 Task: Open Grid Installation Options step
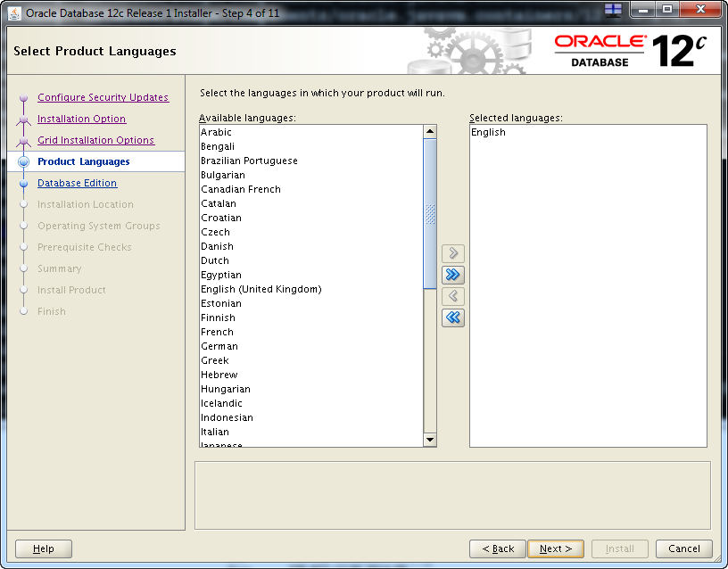[95, 140]
